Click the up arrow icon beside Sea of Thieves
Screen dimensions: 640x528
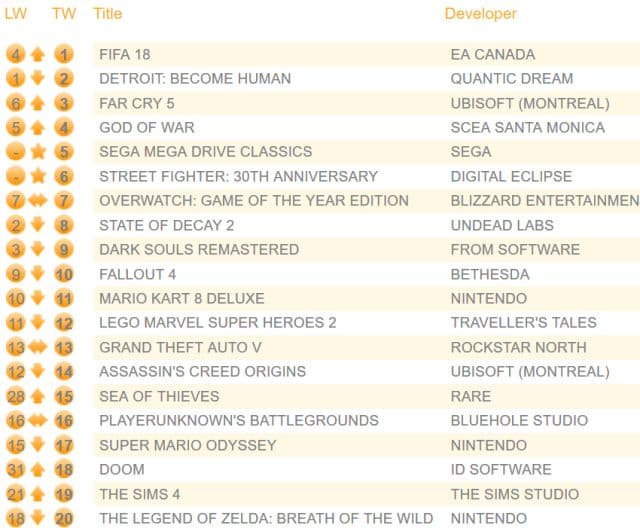[39, 396]
